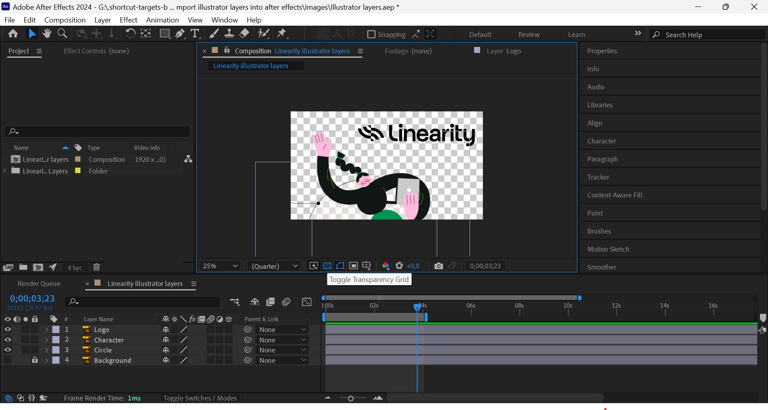Image resolution: width=768 pixels, height=410 pixels.
Task: Click the 8 bpc color depth button
Action: pyautogui.click(x=75, y=267)
